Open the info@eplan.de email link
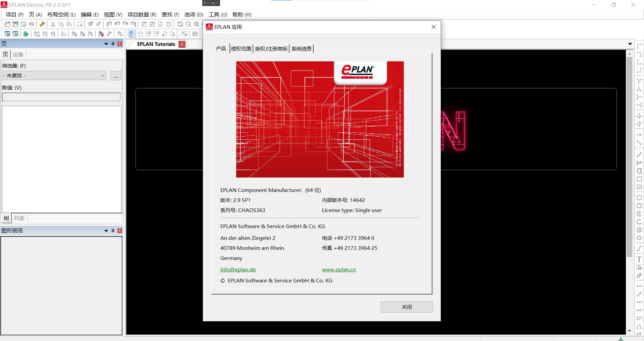Screen dimensions: 644x341 click(x=238, y=269)
